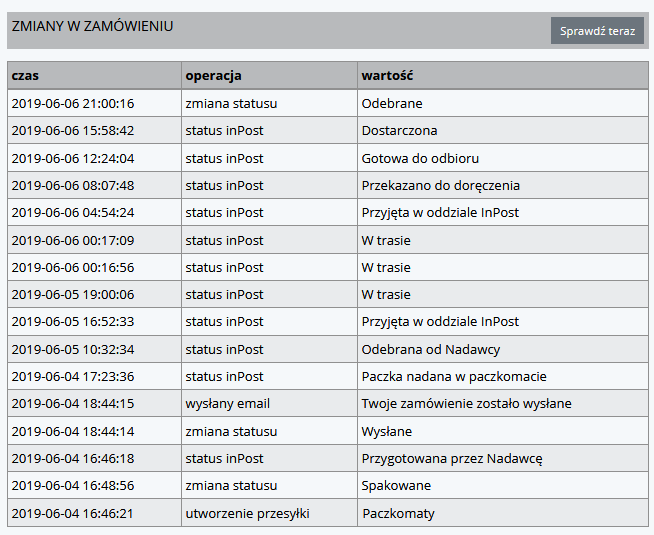Click 'Przygotowana przez Nadawcę' value

tap(451, 459)
